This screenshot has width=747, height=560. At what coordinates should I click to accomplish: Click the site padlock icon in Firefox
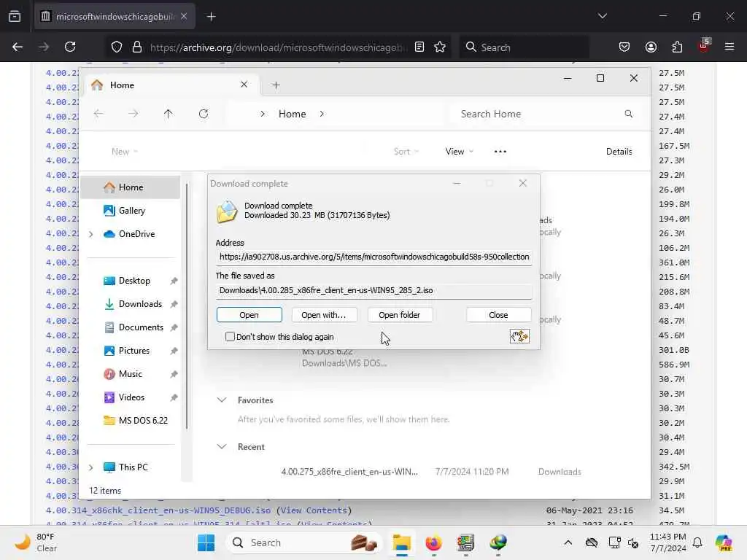click(137, 47)
